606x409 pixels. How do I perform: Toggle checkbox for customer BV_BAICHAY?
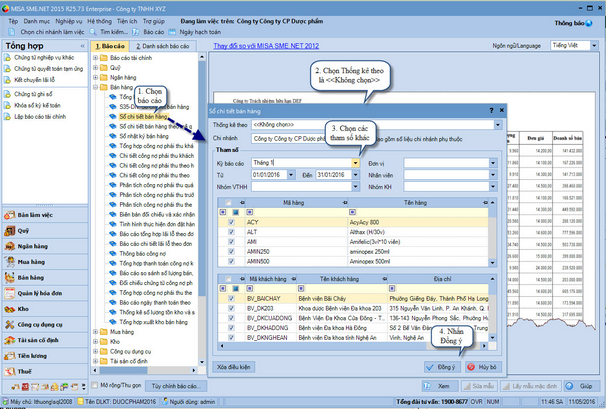tap(231, 298)
